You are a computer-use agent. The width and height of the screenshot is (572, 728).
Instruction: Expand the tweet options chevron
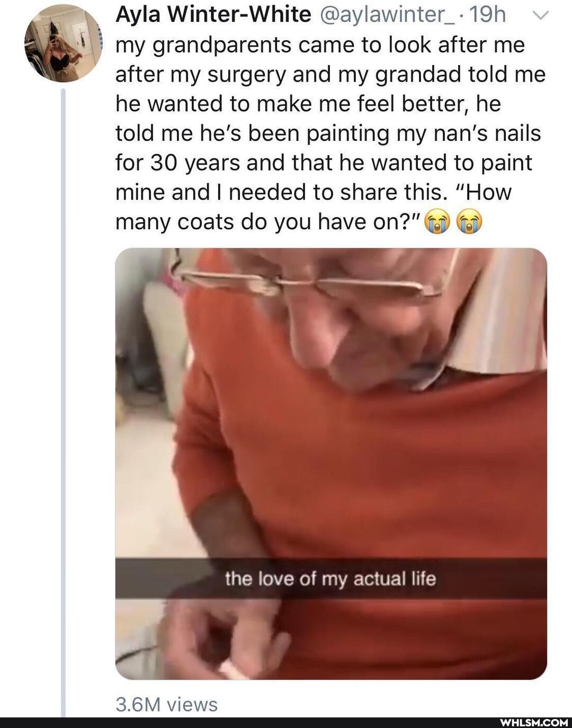click(540, 15)
